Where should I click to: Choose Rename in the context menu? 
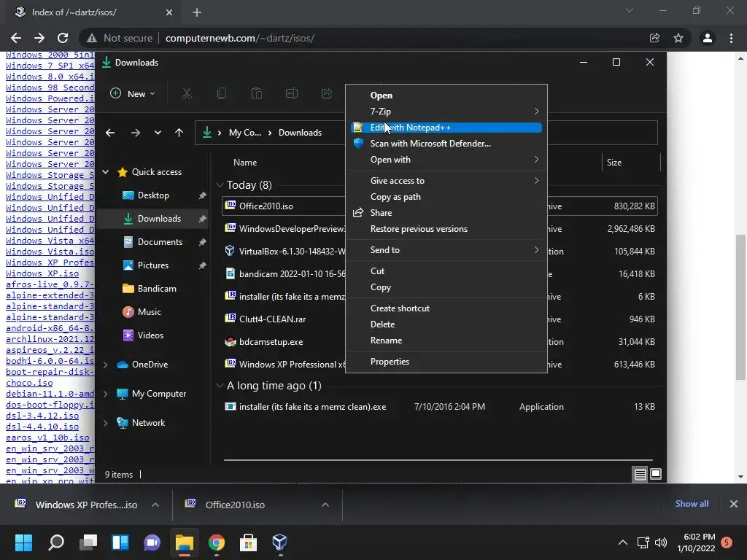[446, 341]
